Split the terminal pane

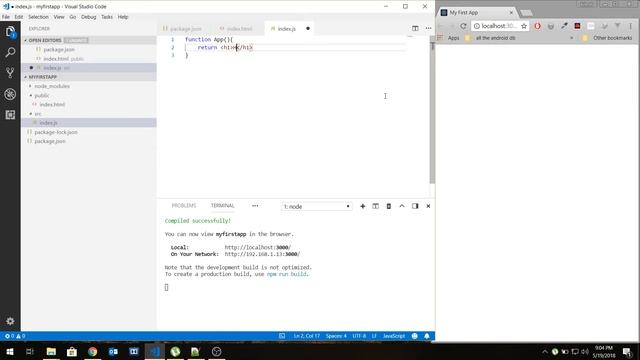[376, 206]
